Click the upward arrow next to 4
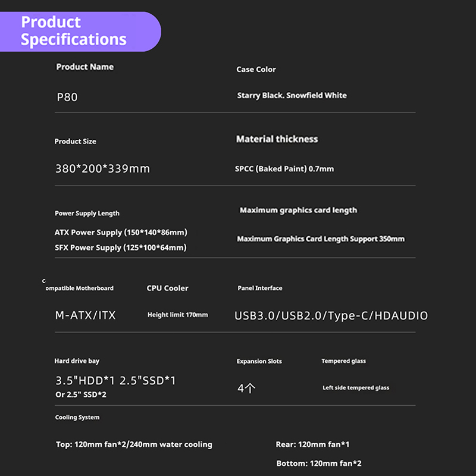Image resolution: width=476 pixels, height=476 pixels. pos(250,388)
